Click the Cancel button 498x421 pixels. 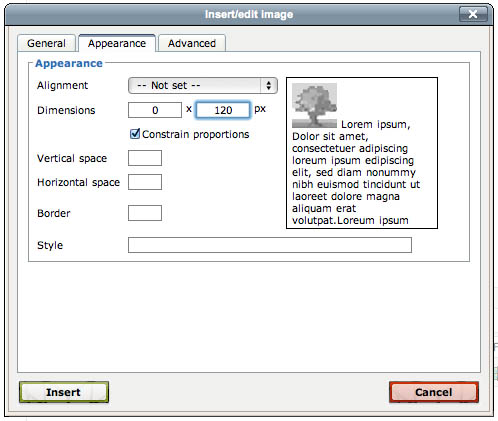[434, 392]
